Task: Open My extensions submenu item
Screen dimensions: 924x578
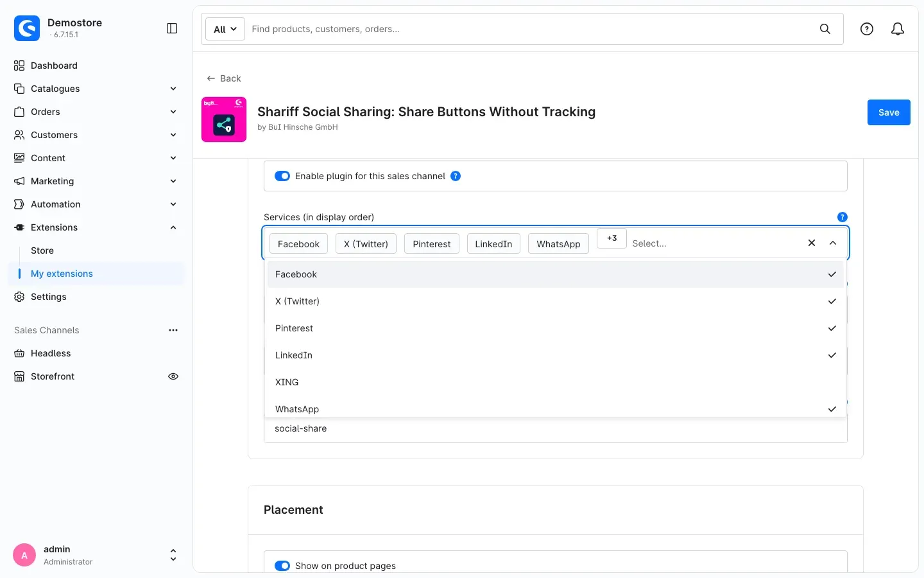Action: coord(96,274)
